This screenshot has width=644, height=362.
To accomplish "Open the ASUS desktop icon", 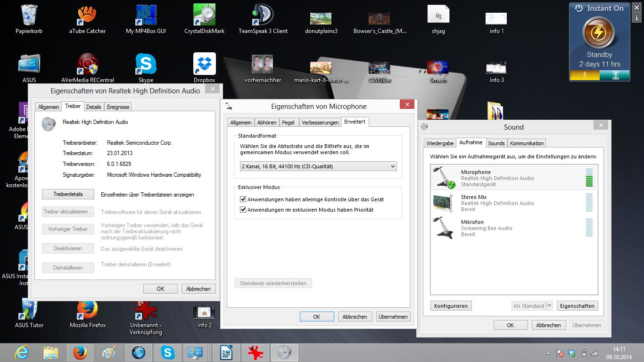I will pyautogui.click(x=29, y=68).
